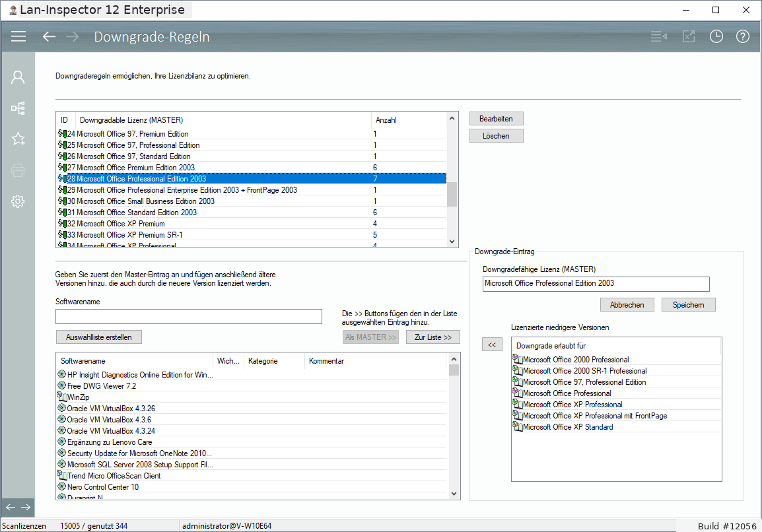Click icon beside Microsoft Office XP Professional mit FrontPage
The height and width of the screenshot is (532, 762).
[x=518, y=415]
